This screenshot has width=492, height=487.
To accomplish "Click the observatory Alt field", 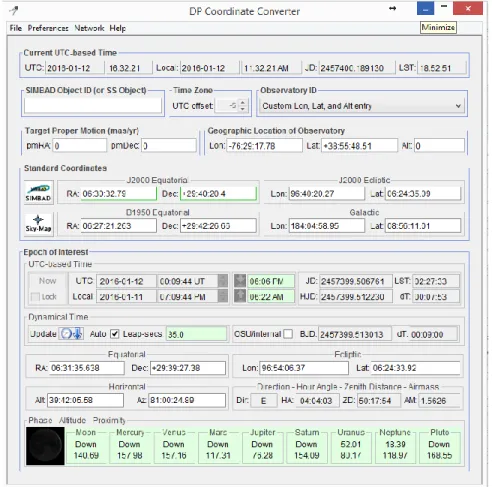I will (x=439, y=146).
